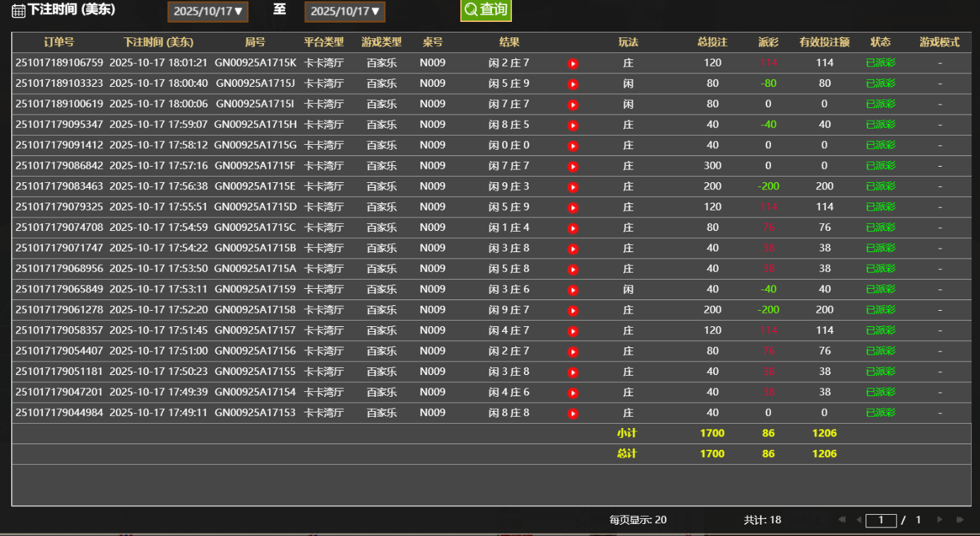Open replay for round GN00925A1715D
Viewport: 980px width, 536px height.
point(573,208)
